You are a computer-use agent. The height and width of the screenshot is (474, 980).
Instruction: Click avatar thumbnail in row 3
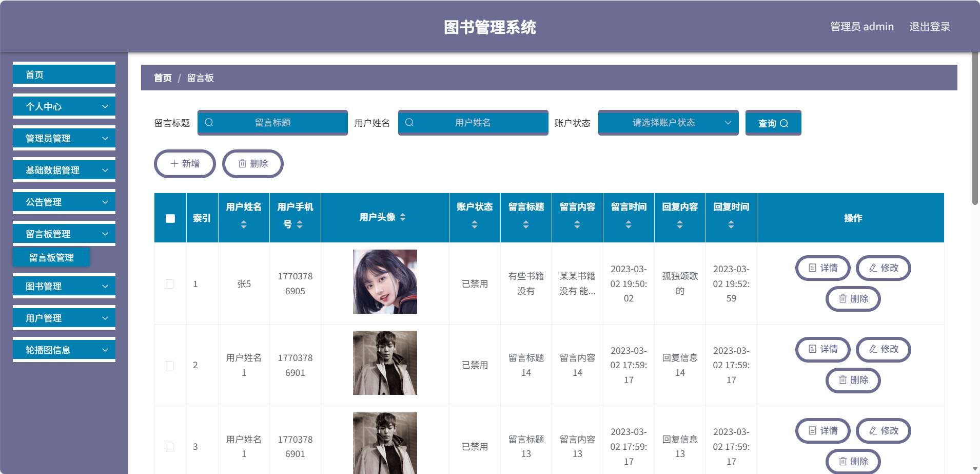click(x=385, y=443)
